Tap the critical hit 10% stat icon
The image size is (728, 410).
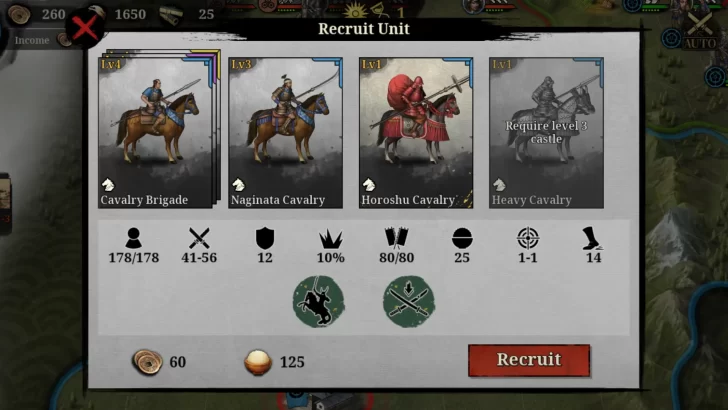pos(331,239)
